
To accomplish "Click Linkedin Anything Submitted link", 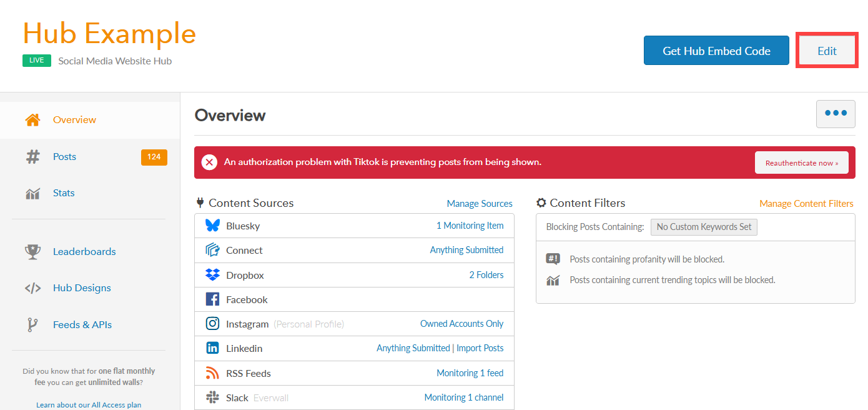I will [x=413, y=348].
